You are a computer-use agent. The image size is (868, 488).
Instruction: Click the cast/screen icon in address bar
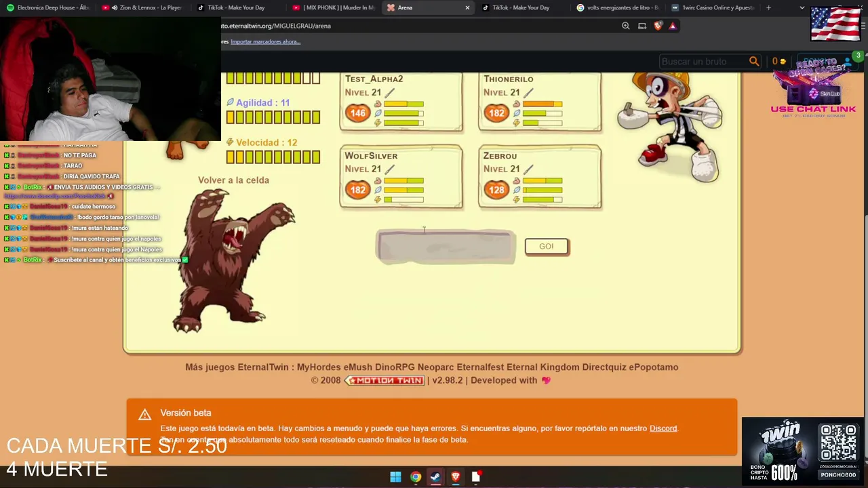coord(642,26)
